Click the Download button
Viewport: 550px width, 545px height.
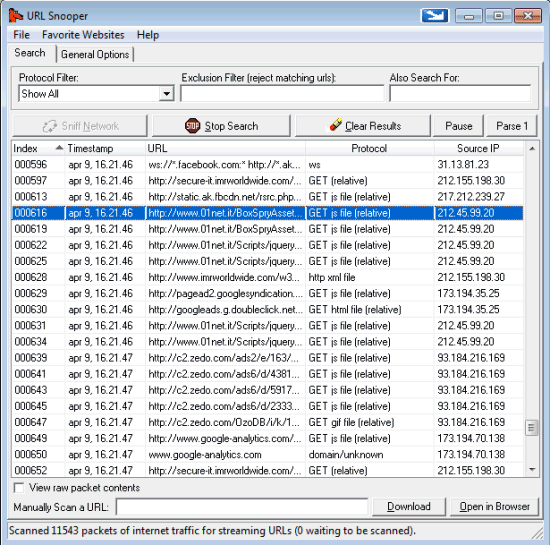[409, 506]
